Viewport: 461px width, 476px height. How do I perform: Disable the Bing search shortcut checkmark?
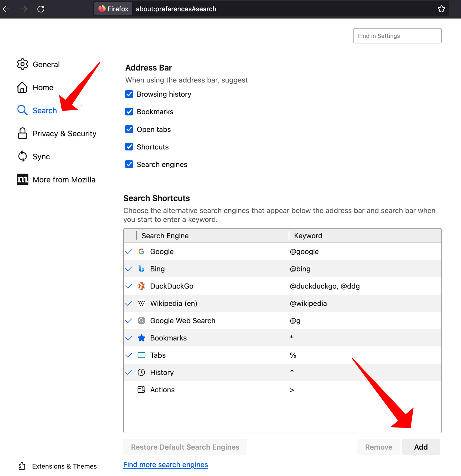point(129,269)
